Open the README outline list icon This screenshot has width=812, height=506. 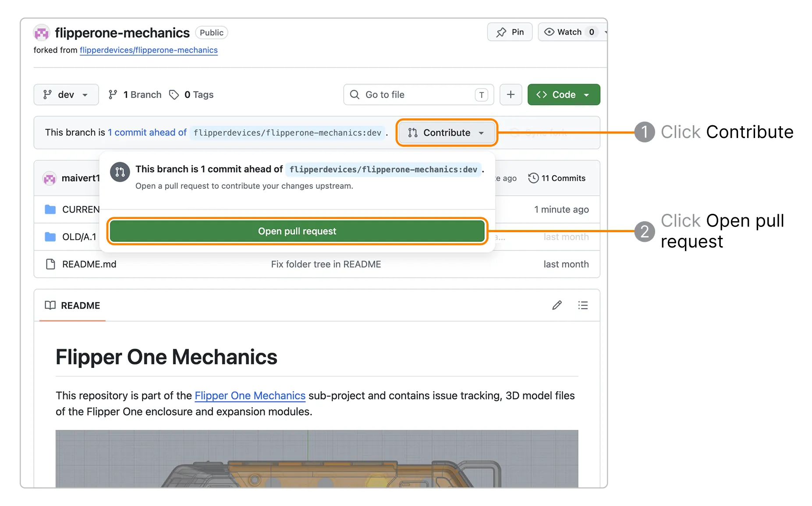[x=583, y=305]
